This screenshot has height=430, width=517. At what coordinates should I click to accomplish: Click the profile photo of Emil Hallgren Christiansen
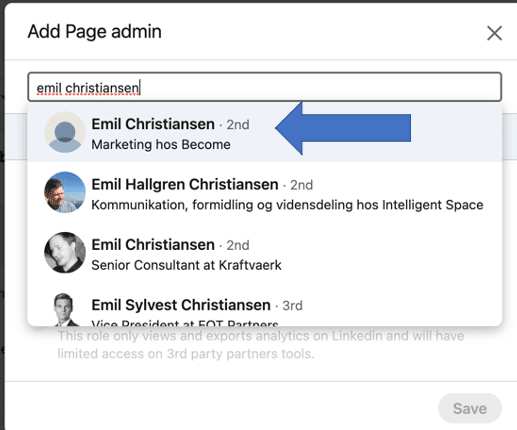(65, 192)
